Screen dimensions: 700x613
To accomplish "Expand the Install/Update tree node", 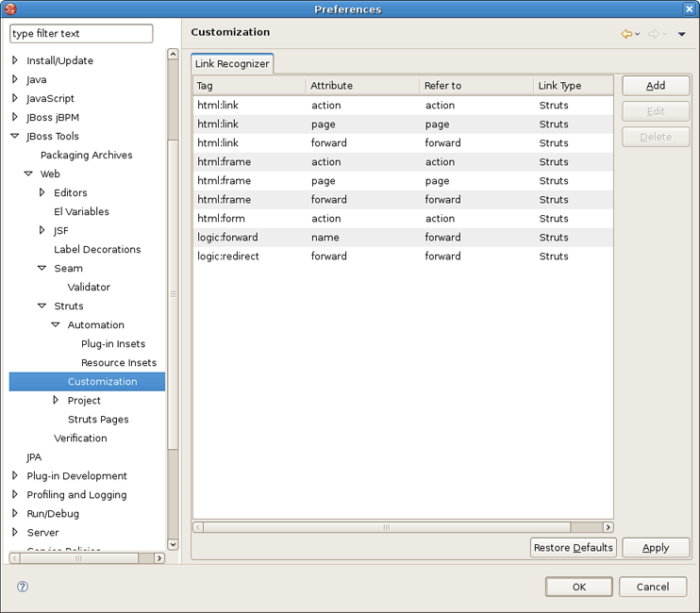I will [15, 60].
